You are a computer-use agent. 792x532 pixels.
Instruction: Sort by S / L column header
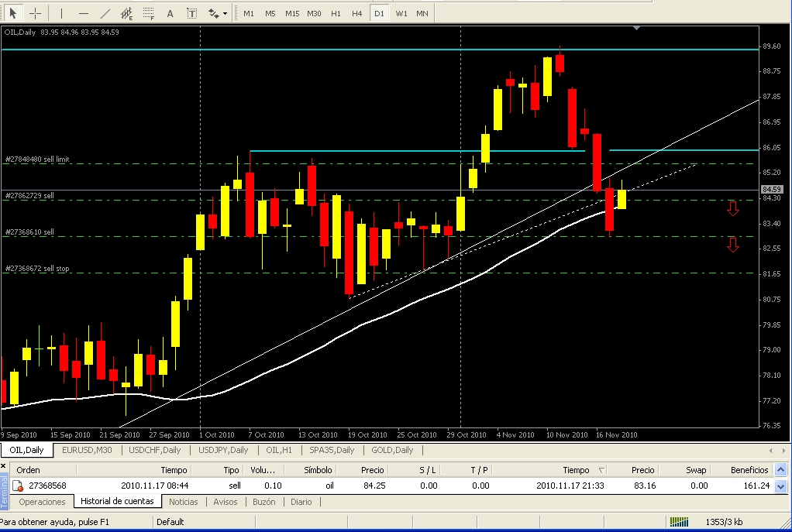coord(414,470)
